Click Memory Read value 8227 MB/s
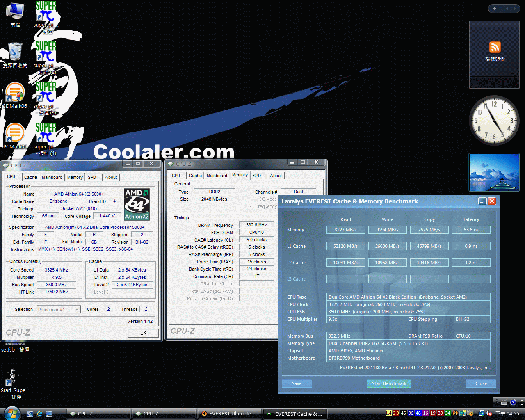The image size is (525, 420). (x=345, y=230)
